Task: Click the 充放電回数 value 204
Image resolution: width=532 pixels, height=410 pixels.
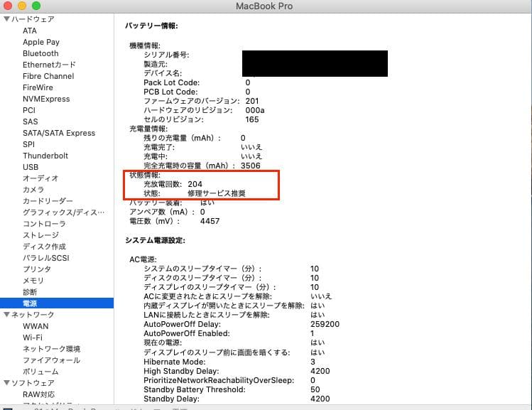Action: point(195,184)
